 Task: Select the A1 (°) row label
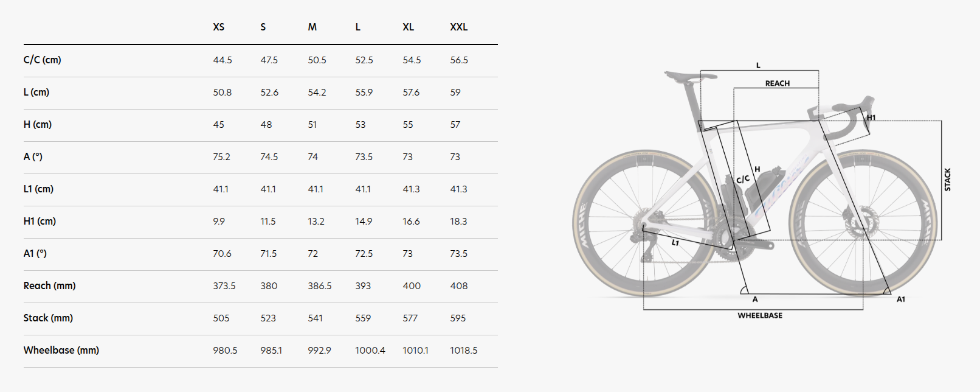click(x=35, y=253)
